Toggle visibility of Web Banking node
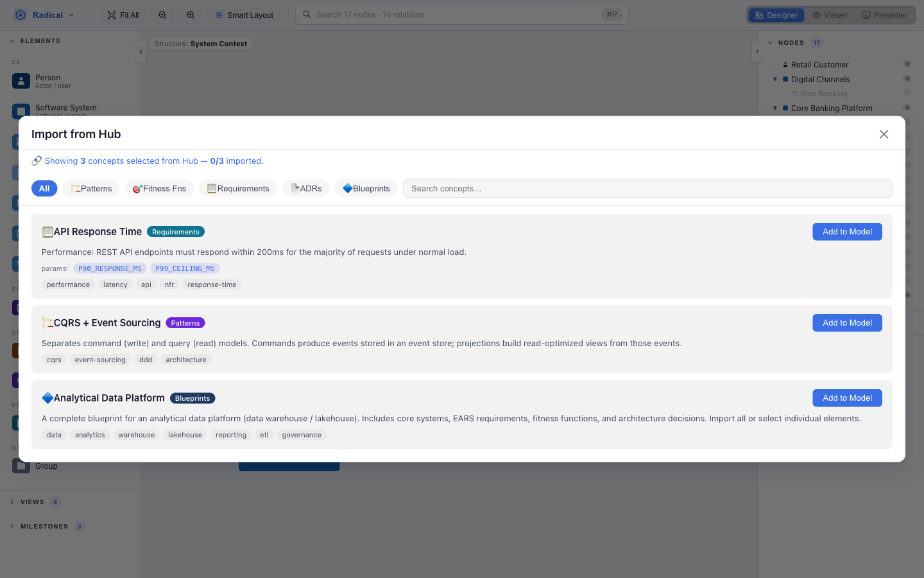This screenshot has height=578, width=924. [x=907, y=93]
